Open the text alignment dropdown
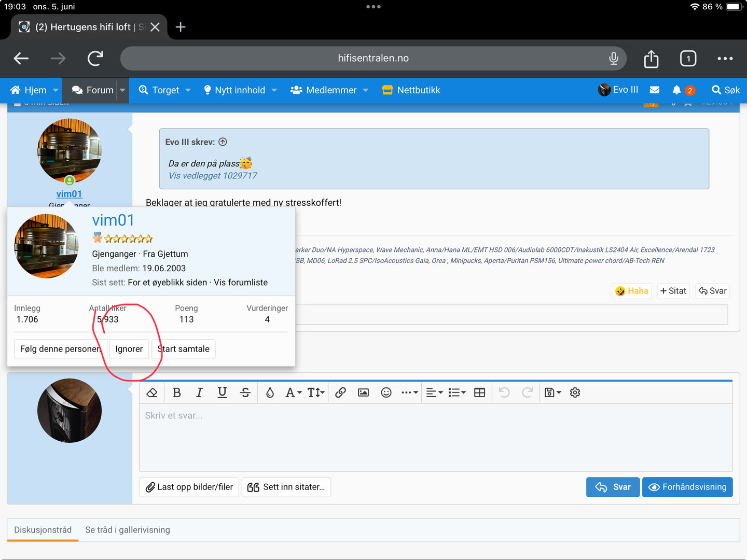 coord(434,393)
